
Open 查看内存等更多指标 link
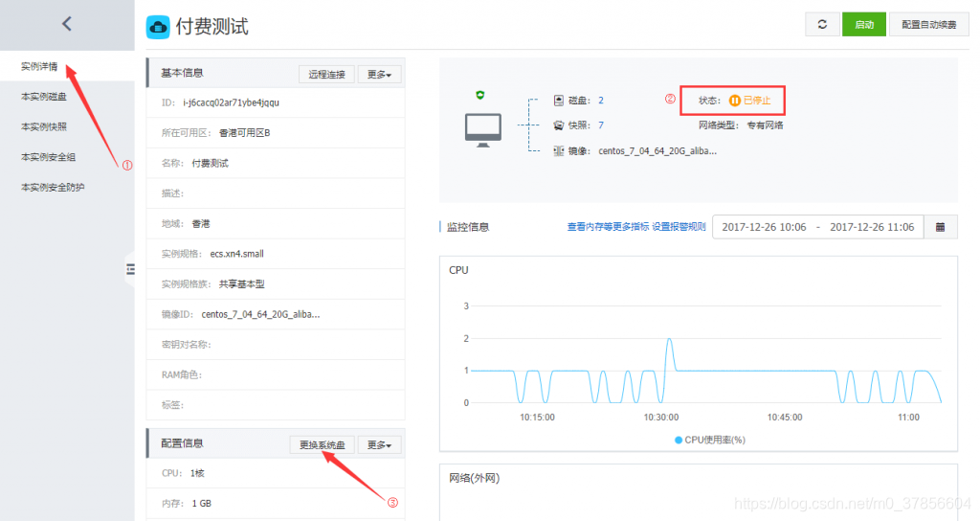608,226
